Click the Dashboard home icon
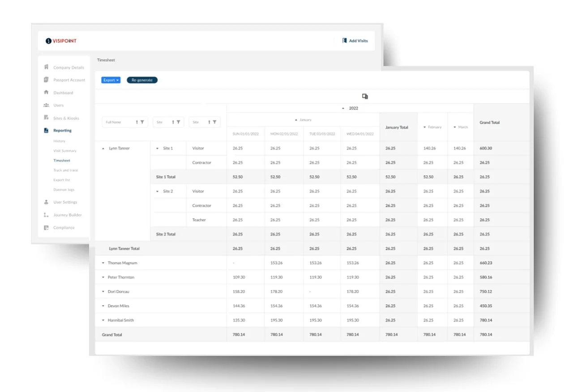This screenshot has width=573, height=392. 46,92
